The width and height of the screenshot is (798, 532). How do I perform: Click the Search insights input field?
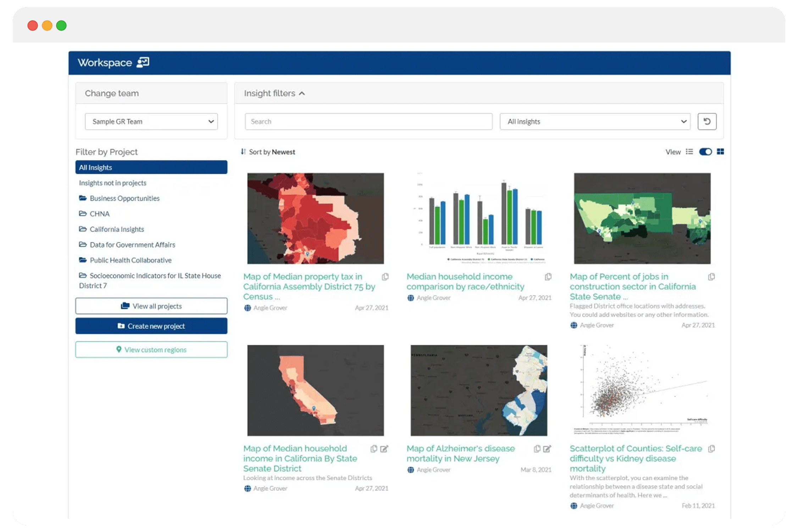click(368, 121)
